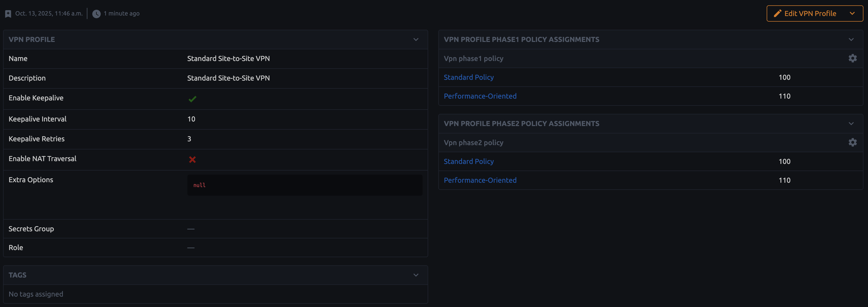Open the Performance-Oriented phase2 link

pos(480,180)
